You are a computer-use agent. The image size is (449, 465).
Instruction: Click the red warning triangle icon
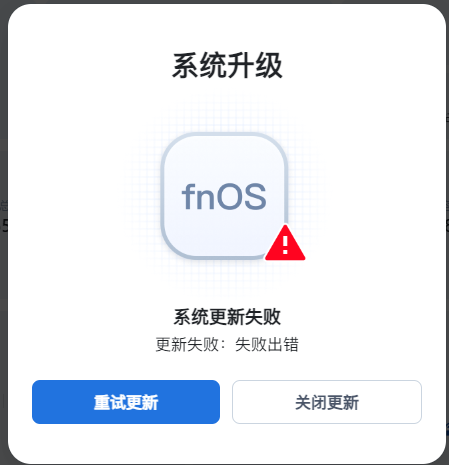pyautogui.click(x=285, y=243)
